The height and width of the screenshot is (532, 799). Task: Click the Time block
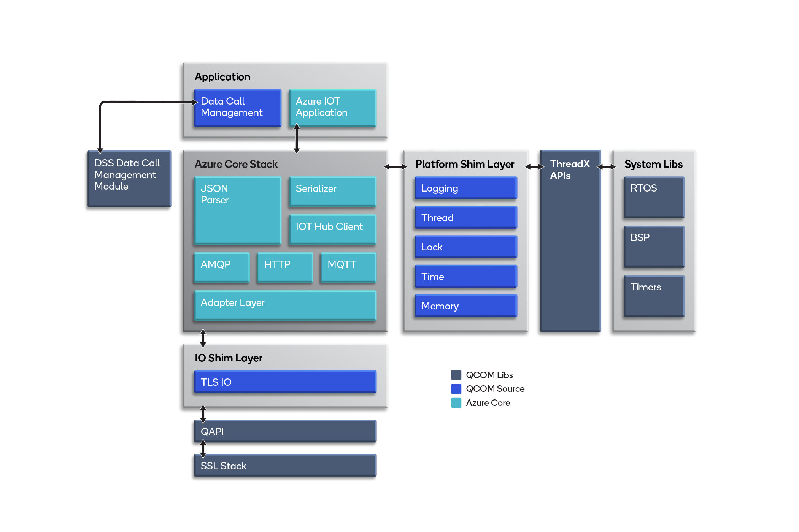pos(466,276)
